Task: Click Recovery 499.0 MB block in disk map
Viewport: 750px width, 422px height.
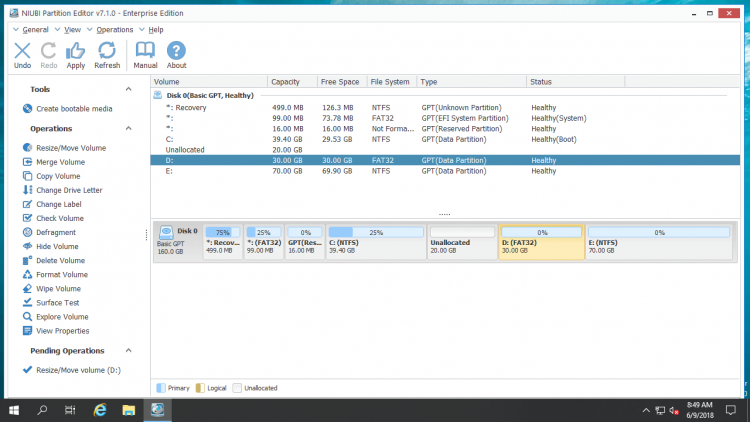Action: 223,242
